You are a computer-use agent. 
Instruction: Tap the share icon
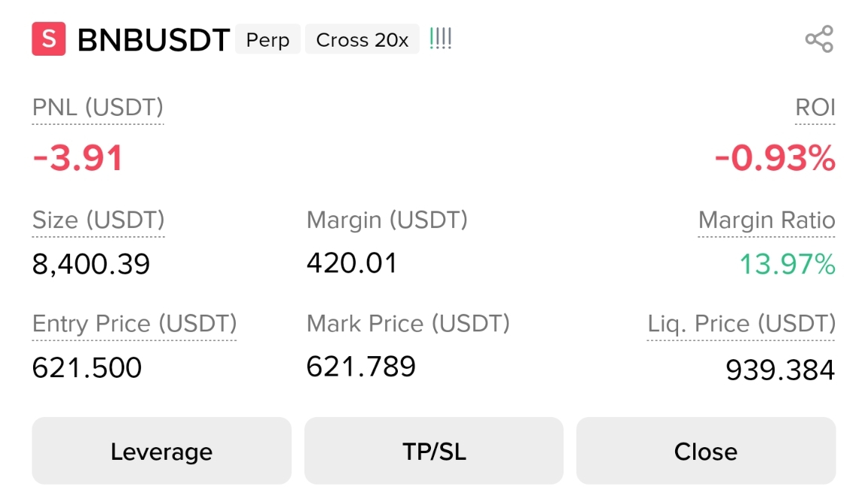(x=818, y=39)
